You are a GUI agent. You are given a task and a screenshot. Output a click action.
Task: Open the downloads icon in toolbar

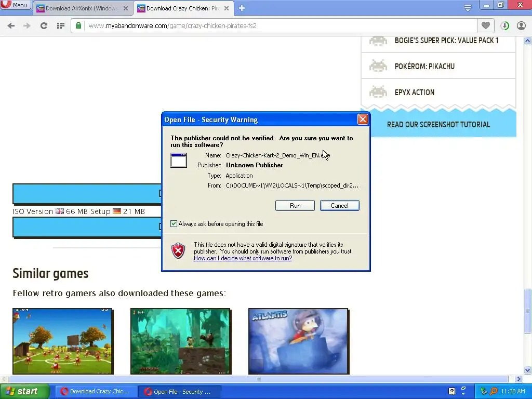click(504, 25)
